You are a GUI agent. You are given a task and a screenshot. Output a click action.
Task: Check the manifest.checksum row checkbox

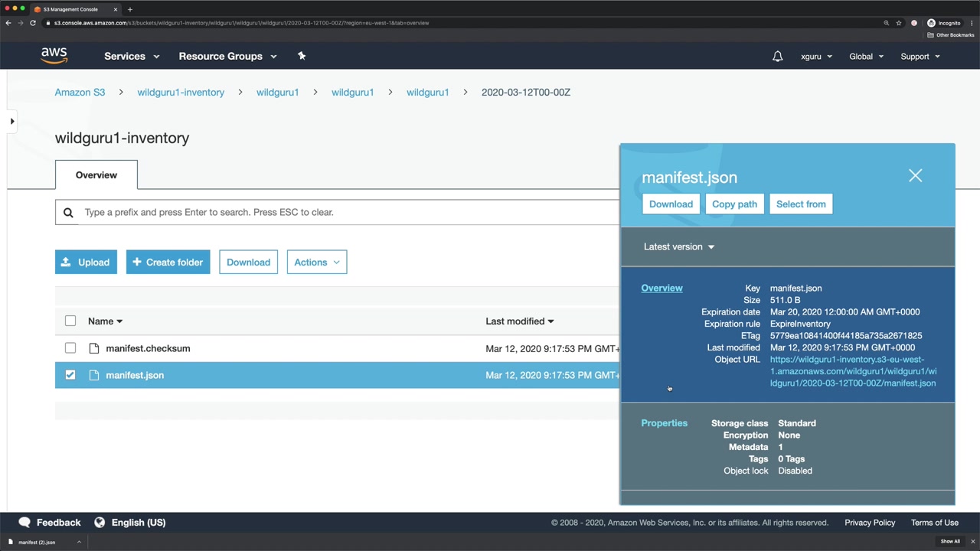coord(70,348)
